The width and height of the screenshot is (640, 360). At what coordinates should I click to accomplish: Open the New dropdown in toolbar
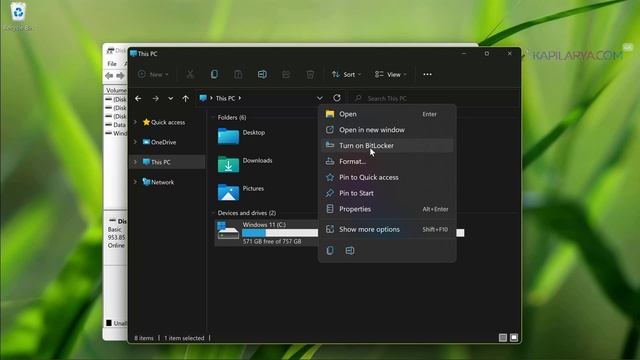click(153, 74)
